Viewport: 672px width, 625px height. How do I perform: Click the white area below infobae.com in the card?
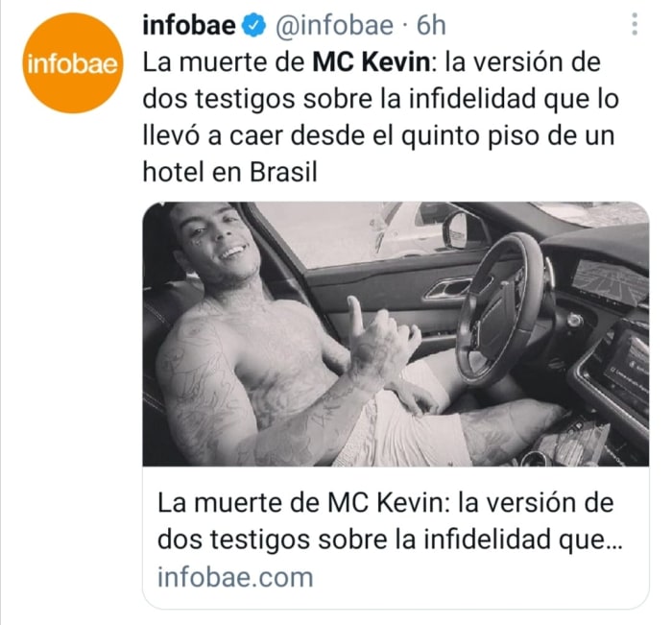click(x=396, y=599)
